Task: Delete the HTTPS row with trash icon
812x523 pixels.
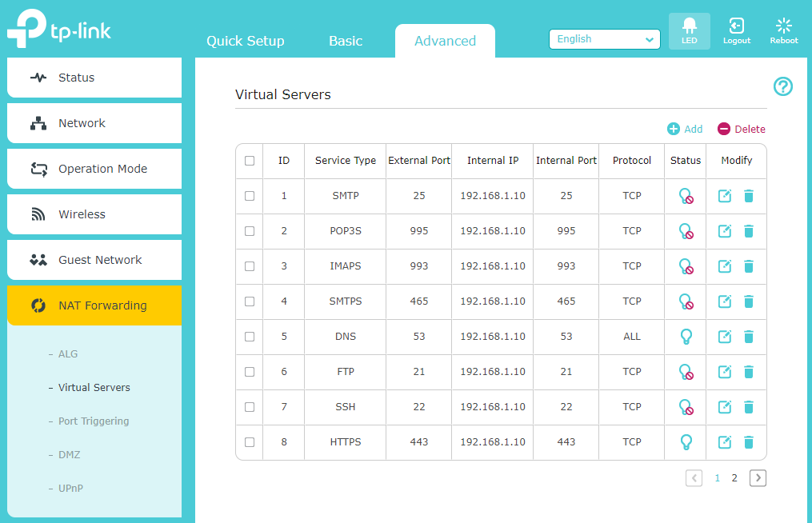Action: [x=748, y=442]
